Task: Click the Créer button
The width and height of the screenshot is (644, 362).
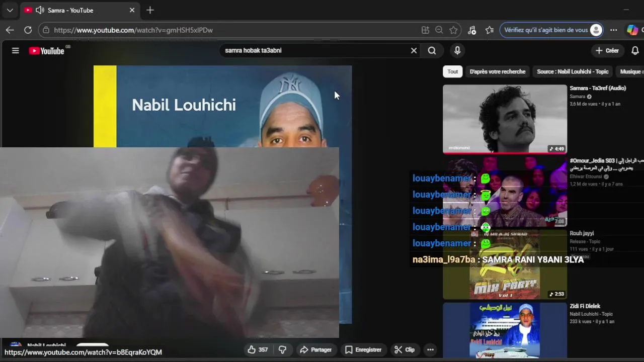Action: tap(607, 50)
